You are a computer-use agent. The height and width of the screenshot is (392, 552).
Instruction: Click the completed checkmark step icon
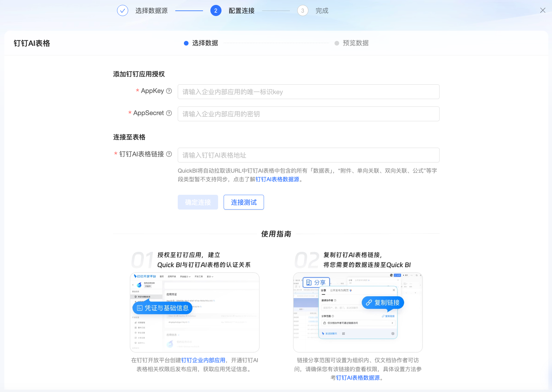123,11
